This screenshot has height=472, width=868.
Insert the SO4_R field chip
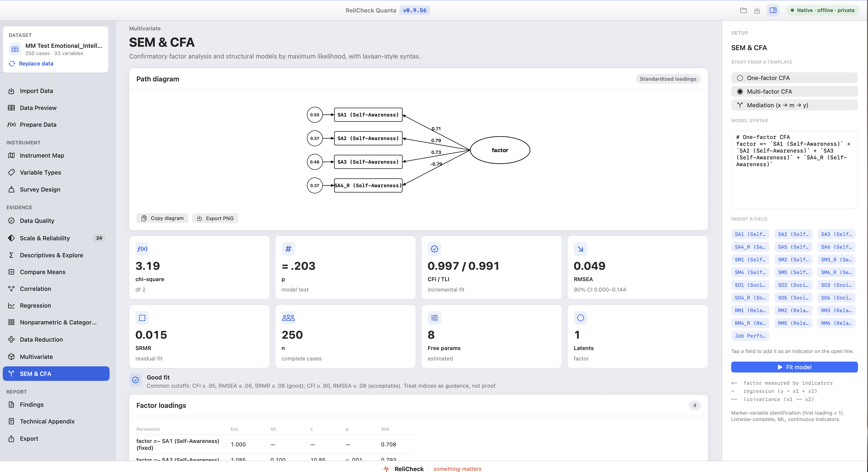(x=750, y=298)
